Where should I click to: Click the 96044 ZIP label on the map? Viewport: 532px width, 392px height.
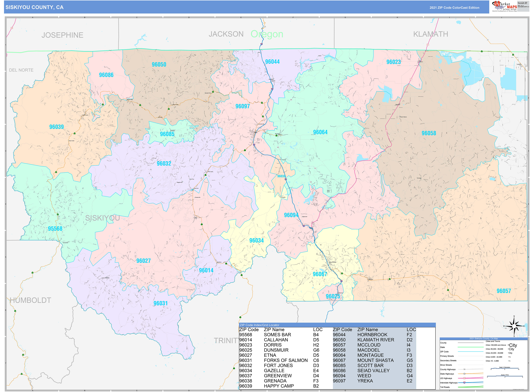coord(272,62)
